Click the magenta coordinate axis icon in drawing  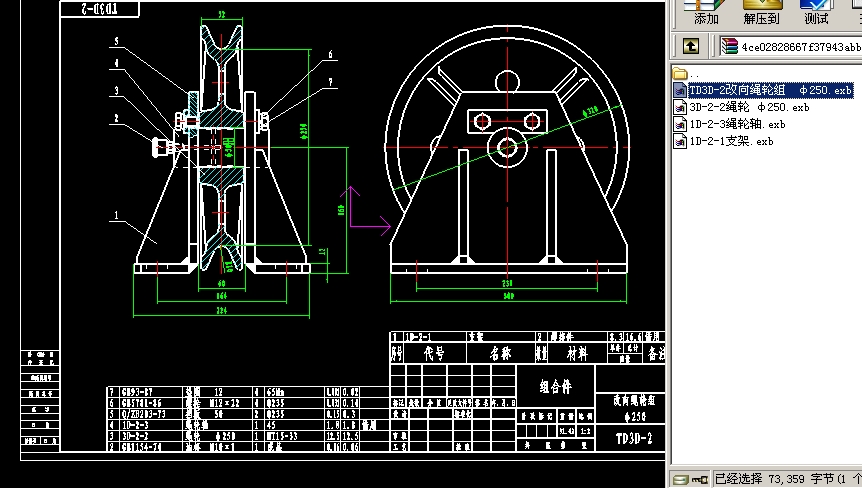point(367,210)
